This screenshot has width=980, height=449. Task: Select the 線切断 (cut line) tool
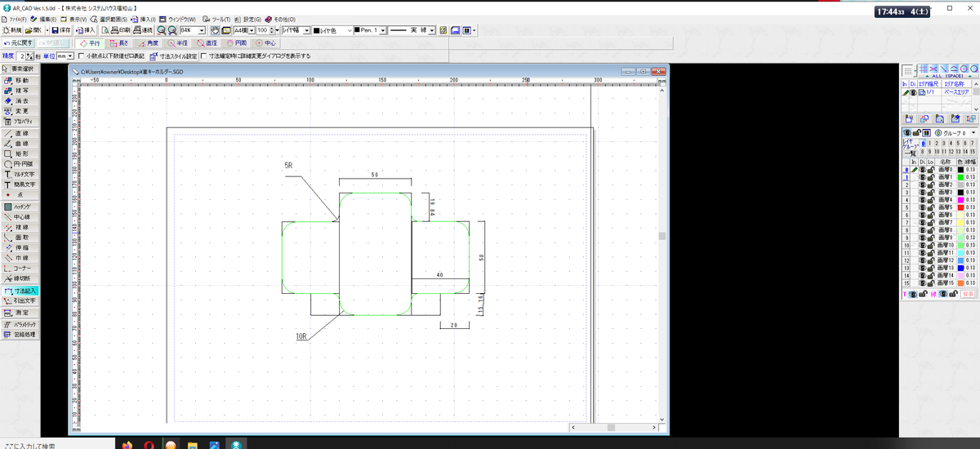pos(20,278)
